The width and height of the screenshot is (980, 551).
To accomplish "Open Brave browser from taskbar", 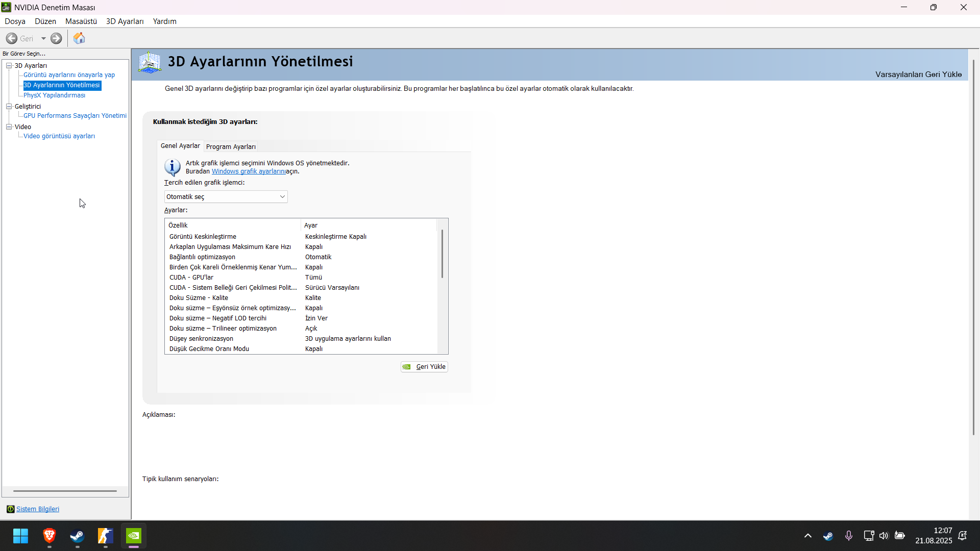I will point(50,536).
